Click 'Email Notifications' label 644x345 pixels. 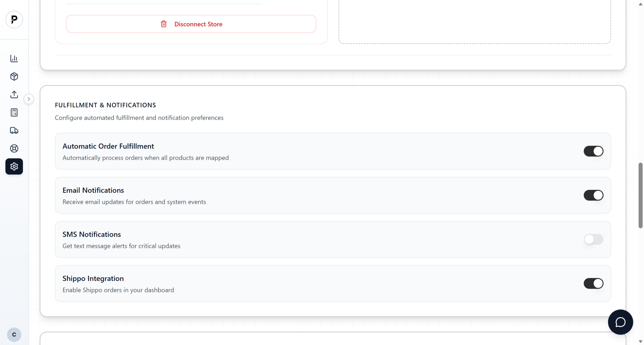(x=93, y=190)
